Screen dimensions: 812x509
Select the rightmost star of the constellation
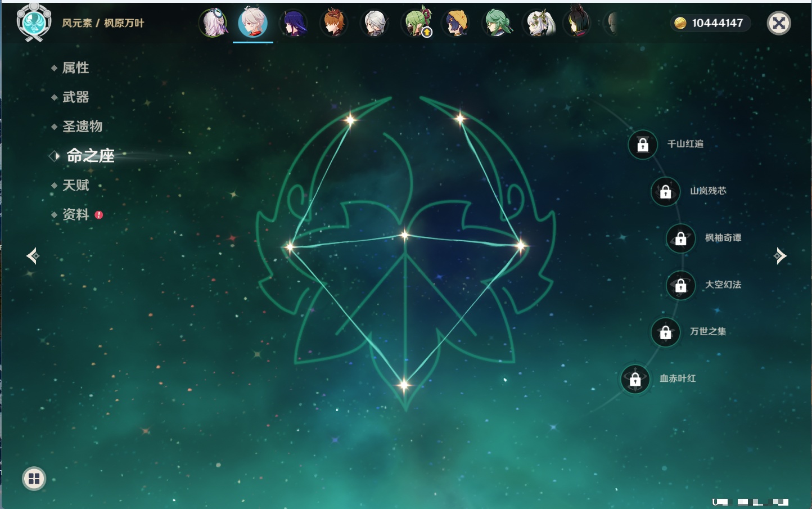(521, 245)
